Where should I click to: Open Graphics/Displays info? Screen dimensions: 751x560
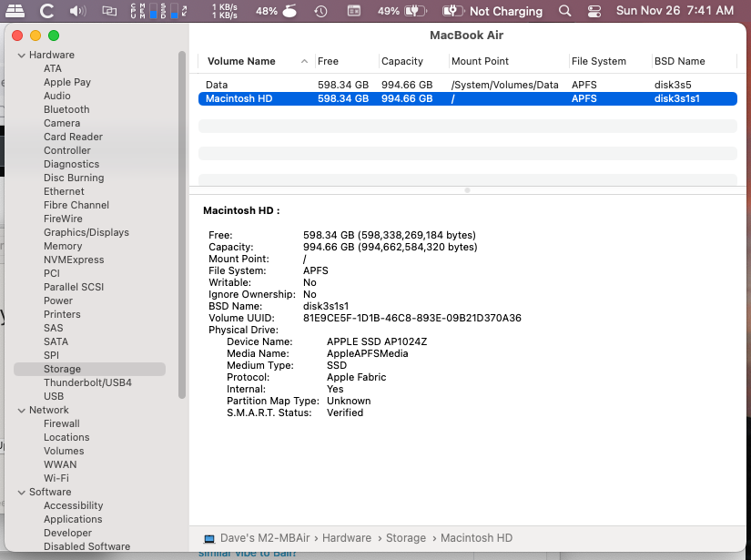(86, 232)
